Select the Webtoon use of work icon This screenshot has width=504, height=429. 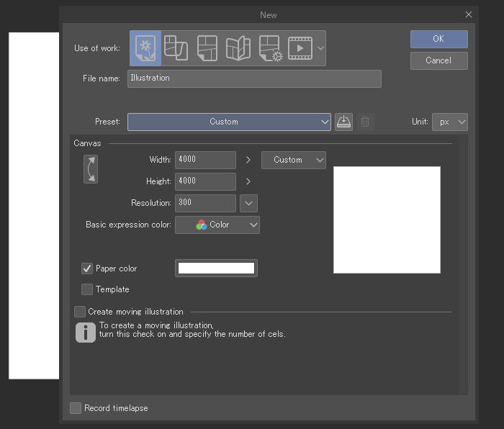click(x=176, y=48)
